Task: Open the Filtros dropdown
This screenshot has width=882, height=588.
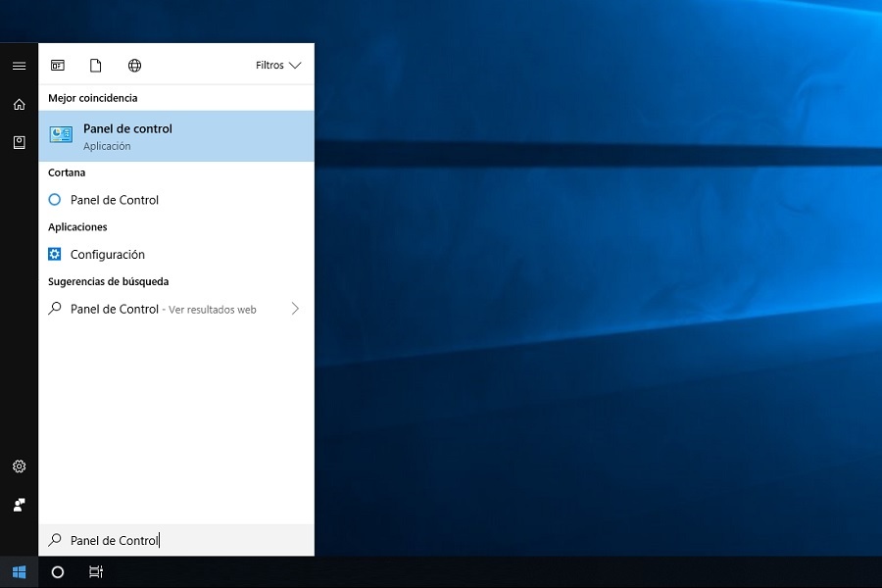Action: [277, 65]
